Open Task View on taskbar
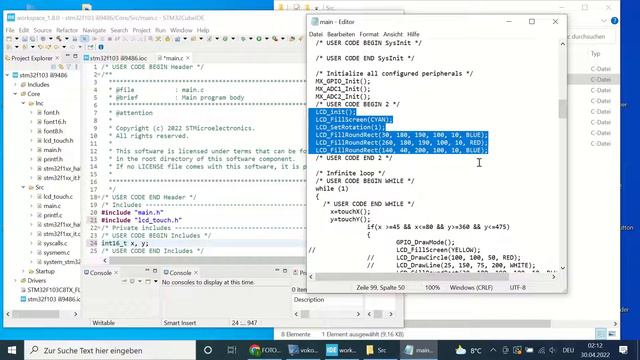The width and height of the screenshot is (640, 360). tap(231, 350)
